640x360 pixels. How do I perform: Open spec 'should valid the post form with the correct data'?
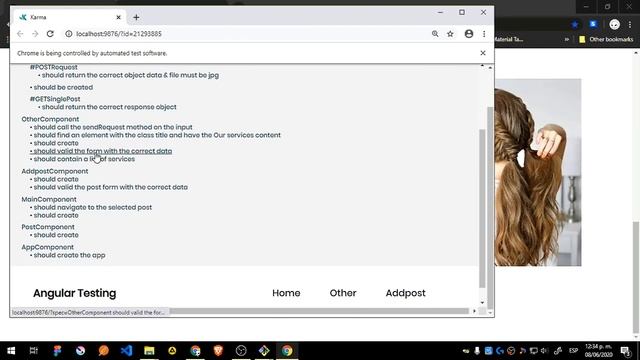[x=111, y=187]
